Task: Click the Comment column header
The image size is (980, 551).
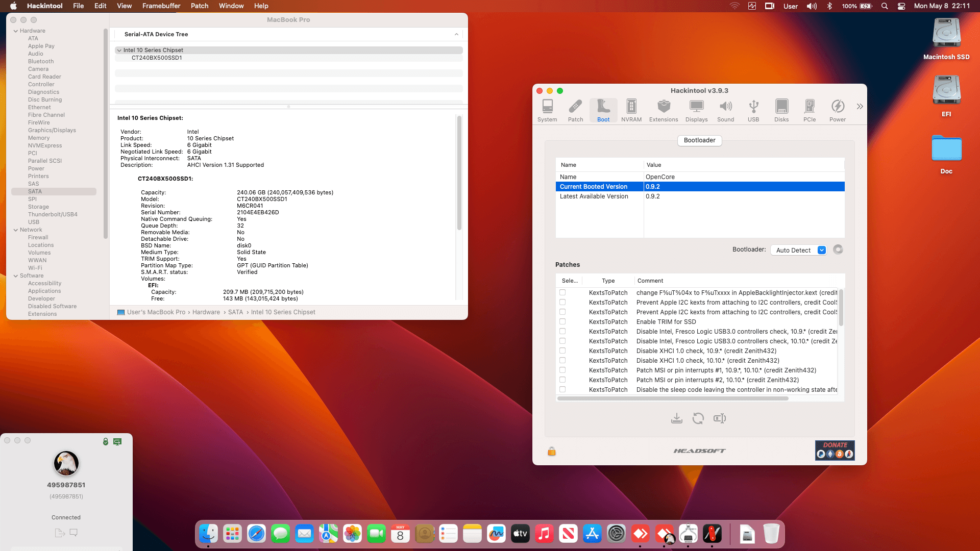Action: 650,281
